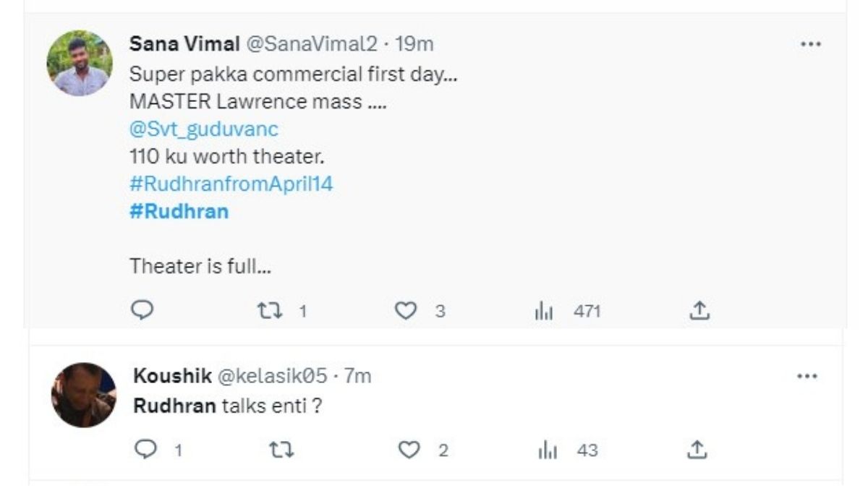Open more options for Sana Vimal's tweet
The height and width of the screenshot is (488, 868).
pyautogui.click(x=811, y=44)
